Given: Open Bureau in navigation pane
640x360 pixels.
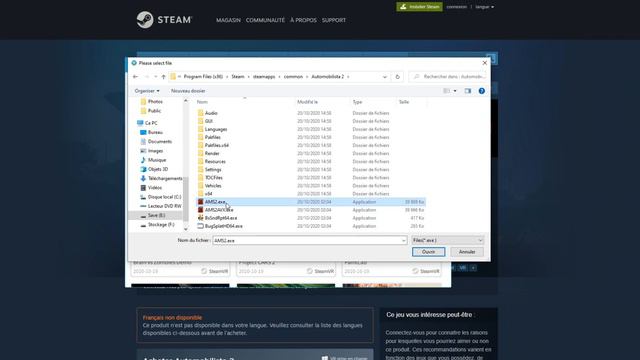Looking at the screenshot, I should (155, 132).
